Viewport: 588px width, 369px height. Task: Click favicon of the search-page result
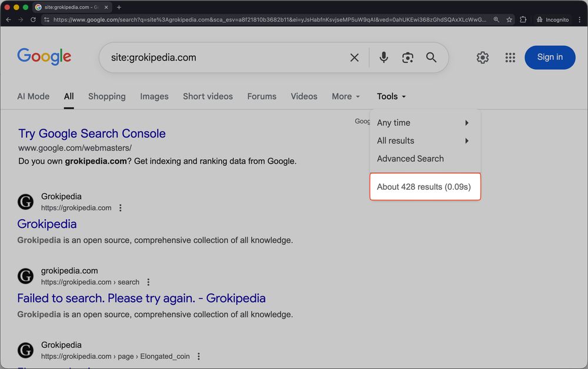(x=25, y=276)
